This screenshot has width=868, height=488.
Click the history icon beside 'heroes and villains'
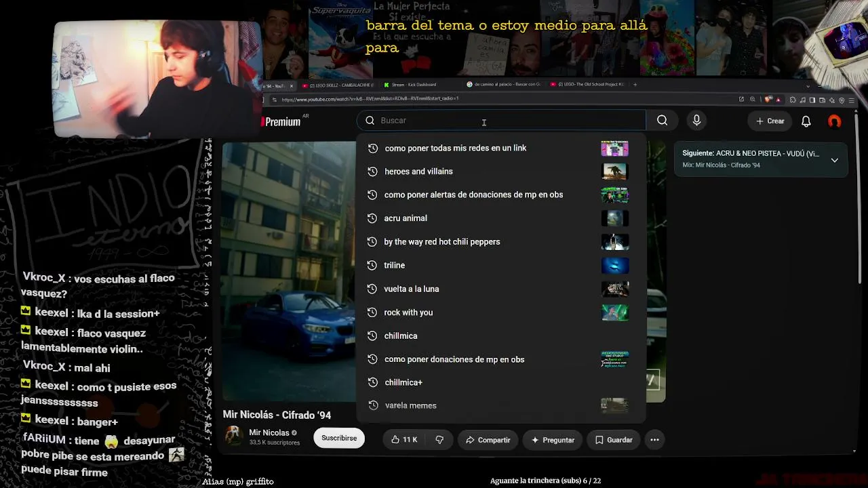pos(372,171)
